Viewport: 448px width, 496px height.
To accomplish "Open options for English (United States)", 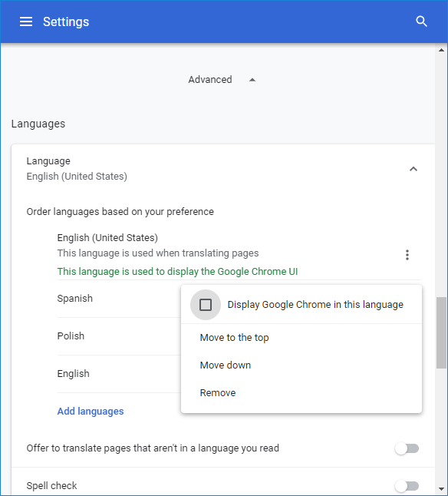I will point(407,255).
